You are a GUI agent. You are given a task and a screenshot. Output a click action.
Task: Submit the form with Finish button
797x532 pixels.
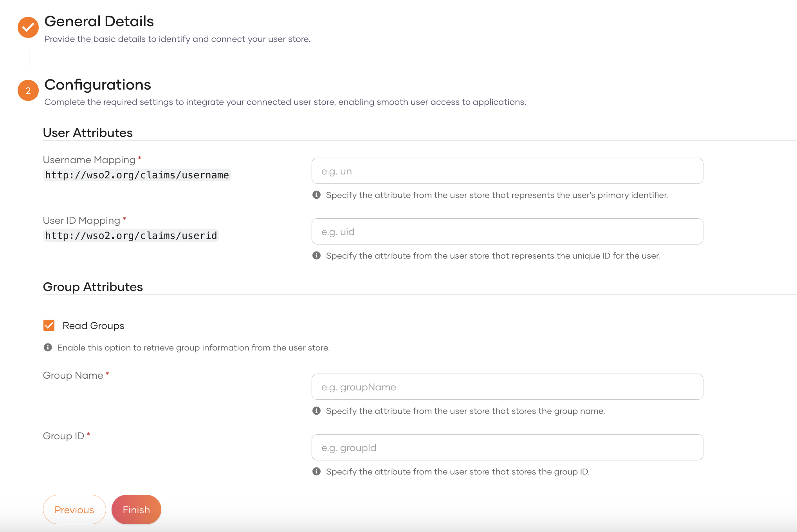click(x=136, y=510)
